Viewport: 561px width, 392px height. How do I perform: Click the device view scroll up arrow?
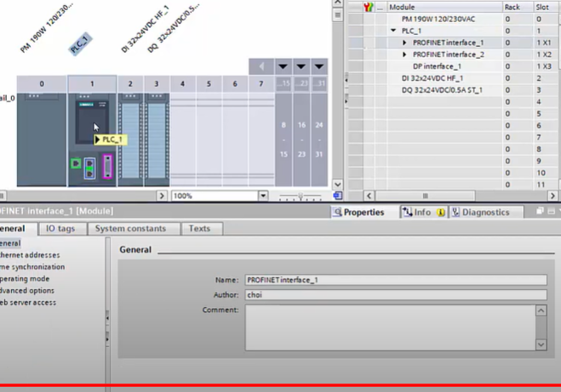pos(337,3)
